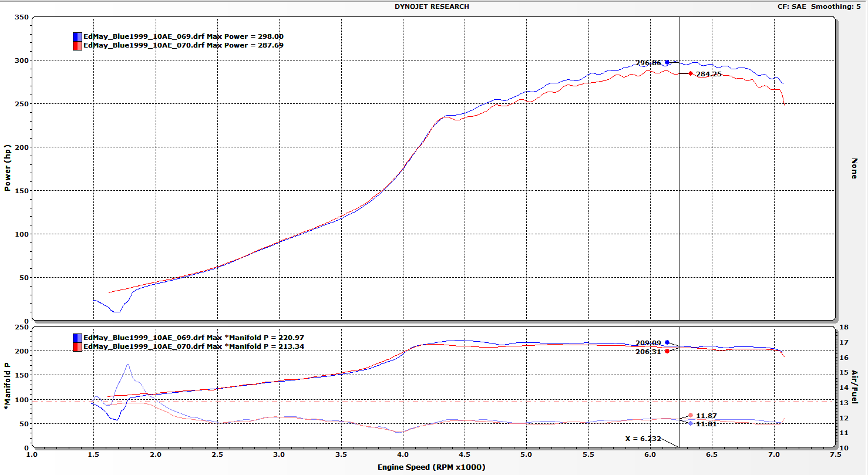
Task: Click the 'None' right axis title
Action: tap(855, 169)
